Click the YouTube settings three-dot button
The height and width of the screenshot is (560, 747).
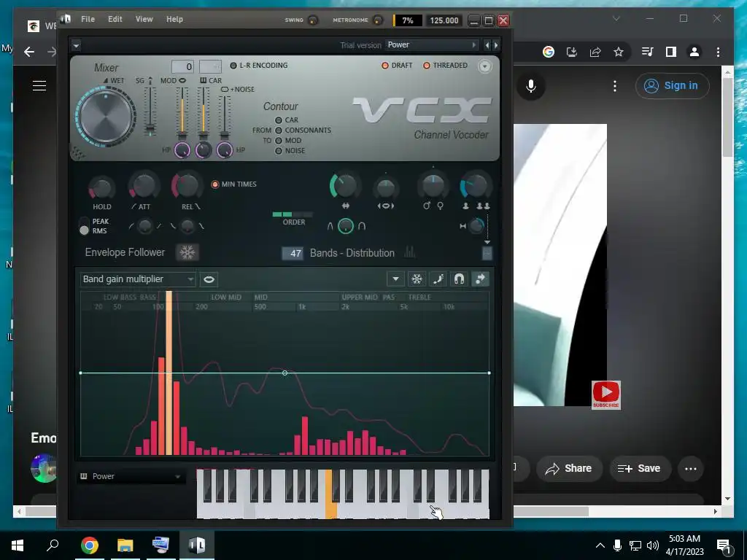coord(615,86)
